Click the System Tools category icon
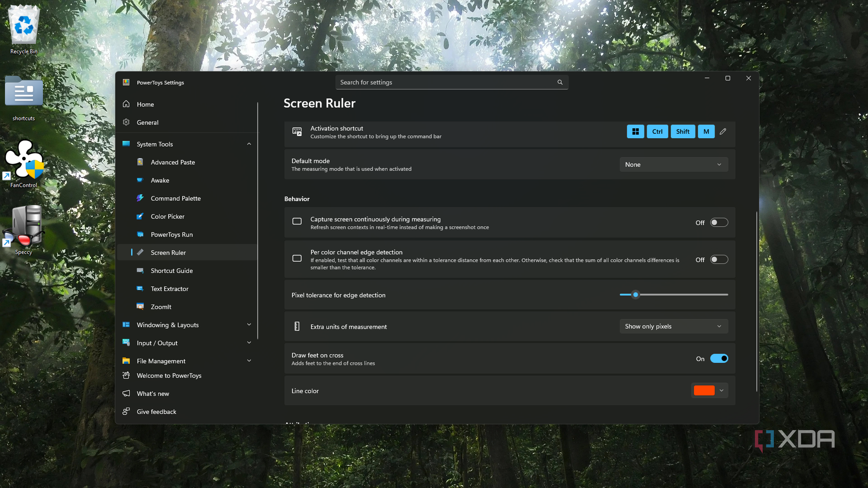This screenshot has height=488, width=868. pyautogui.click(x=126, y=144)
